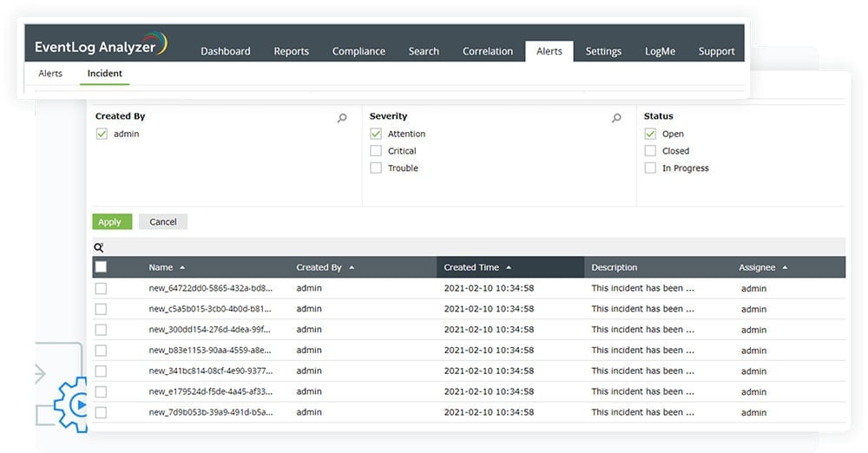Search the Created By filter list
The height and width of the screenshot is (453, 868).
click(x=342, y=117)
